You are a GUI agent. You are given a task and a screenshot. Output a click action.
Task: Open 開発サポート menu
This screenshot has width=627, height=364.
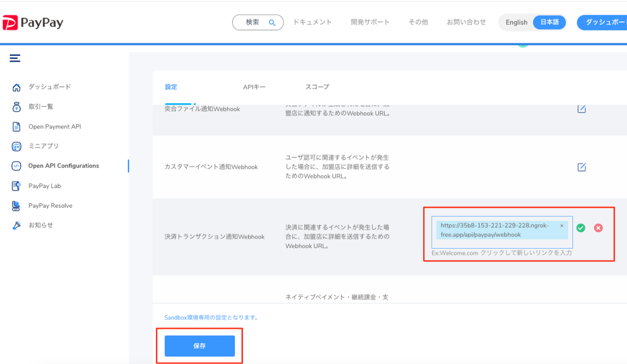click(x=370, y=23)
